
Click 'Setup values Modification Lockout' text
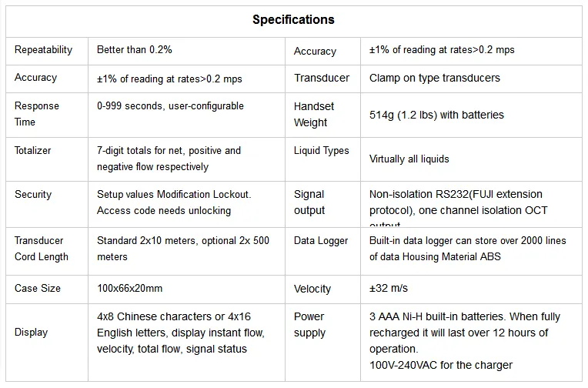[x=174, y=195]
